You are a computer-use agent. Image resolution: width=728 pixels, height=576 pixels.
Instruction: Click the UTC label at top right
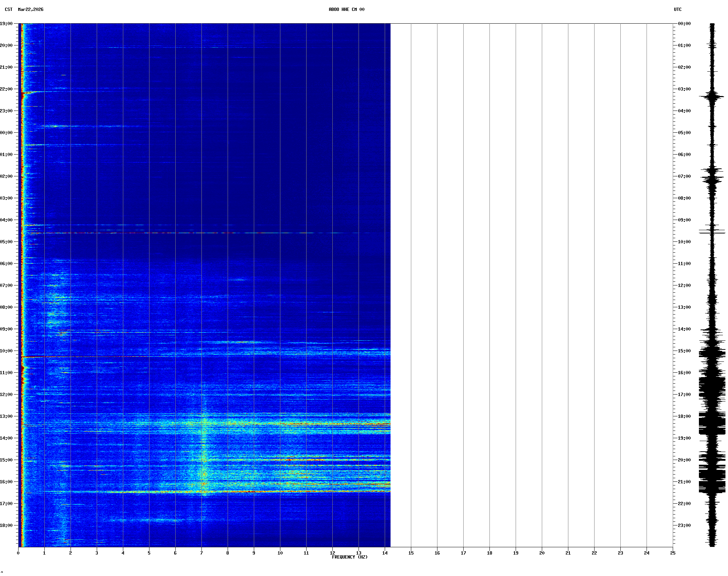click(x=677, y=9)
